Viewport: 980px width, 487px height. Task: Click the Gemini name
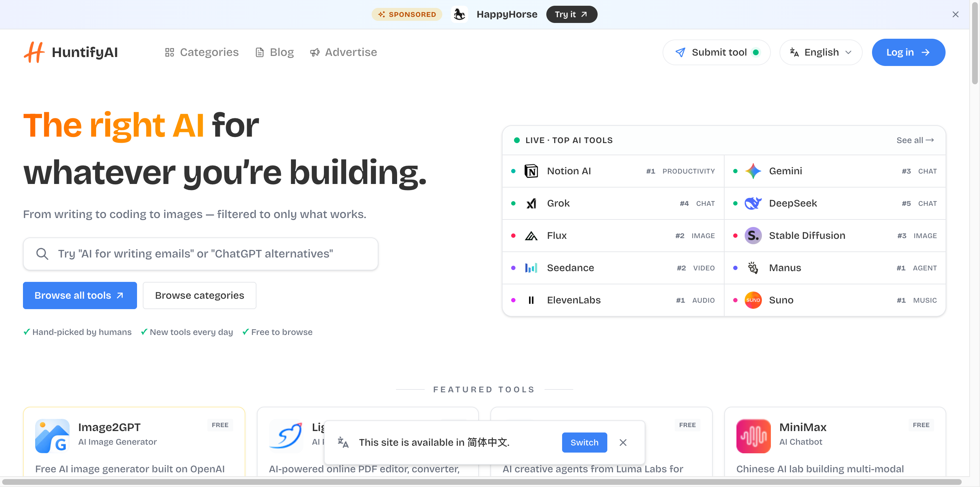click(785, 171)
